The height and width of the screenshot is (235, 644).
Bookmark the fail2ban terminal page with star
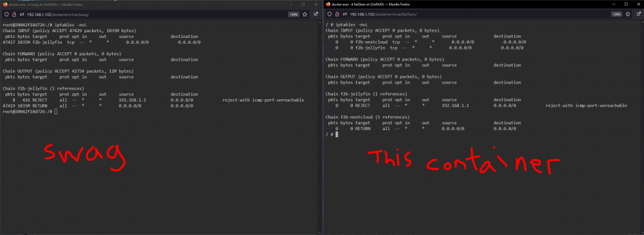pyautogui.click(x=628, y=14)
